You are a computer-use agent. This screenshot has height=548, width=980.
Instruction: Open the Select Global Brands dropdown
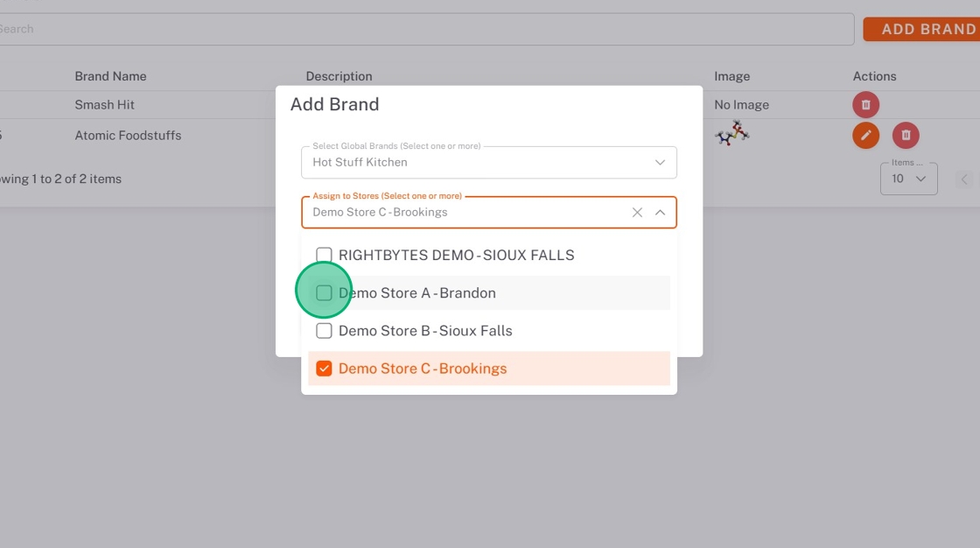[660, 163]
